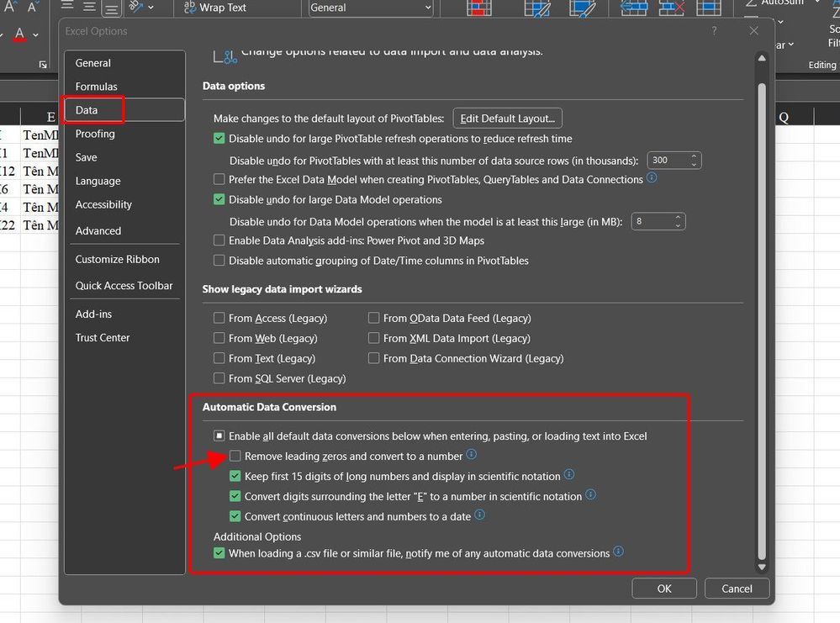840x623 pixels.
Task: Enable From OData Data Feed (Legacy) wizard
Action: pyautogui.click(x=374, y=318)
